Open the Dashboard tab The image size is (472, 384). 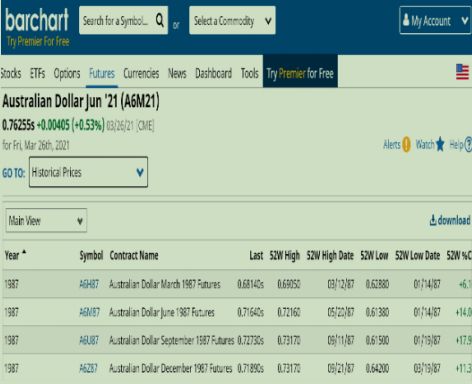click(x=214, y=73)
